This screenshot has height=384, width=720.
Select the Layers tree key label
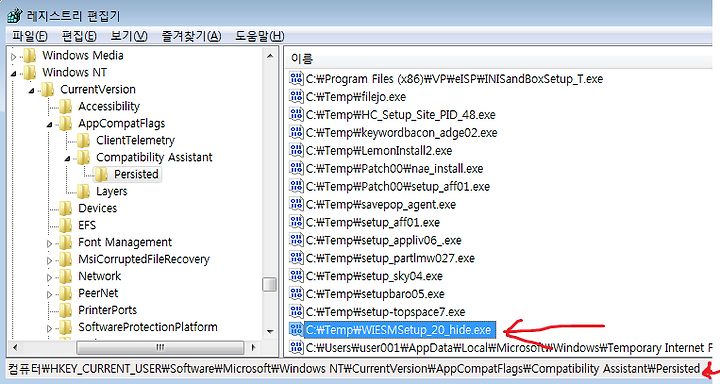112,192
